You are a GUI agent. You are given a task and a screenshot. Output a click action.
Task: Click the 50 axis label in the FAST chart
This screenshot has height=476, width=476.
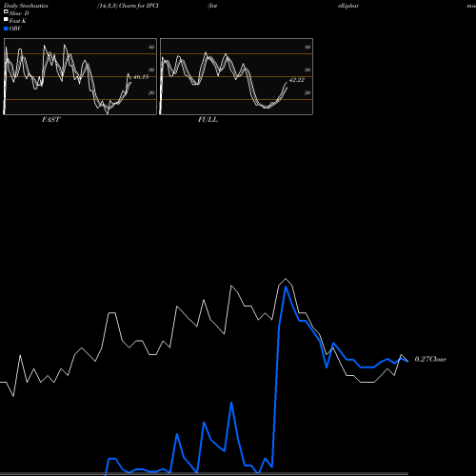[x=151, y=69]
